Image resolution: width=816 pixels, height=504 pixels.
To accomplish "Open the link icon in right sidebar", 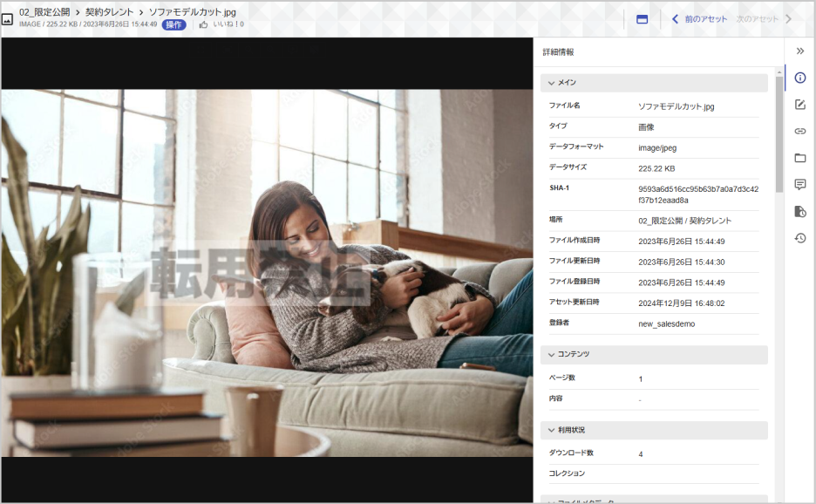I will click(799, 131).
